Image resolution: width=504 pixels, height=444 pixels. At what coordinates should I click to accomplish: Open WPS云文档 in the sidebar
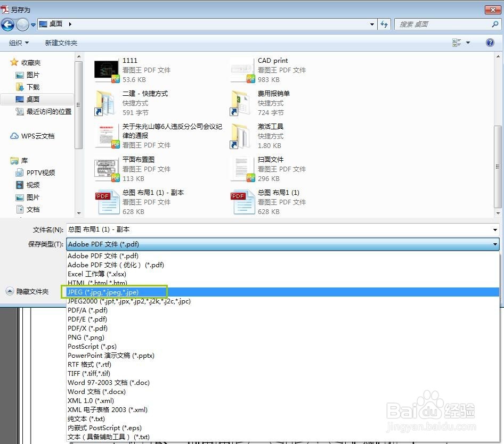tap(32, 136)
